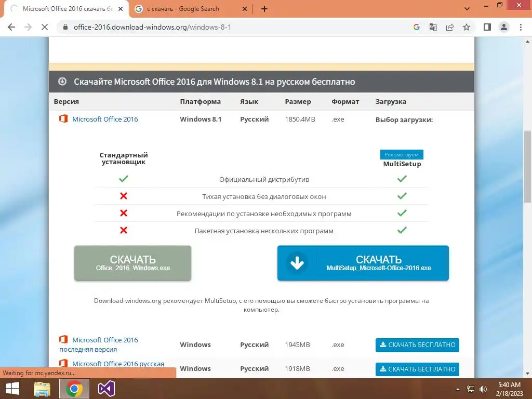The height and width of the screenshot is (399, 532).
Task: Close the Microsoft Office 2016 tab
Action: (x=121, y=9)
